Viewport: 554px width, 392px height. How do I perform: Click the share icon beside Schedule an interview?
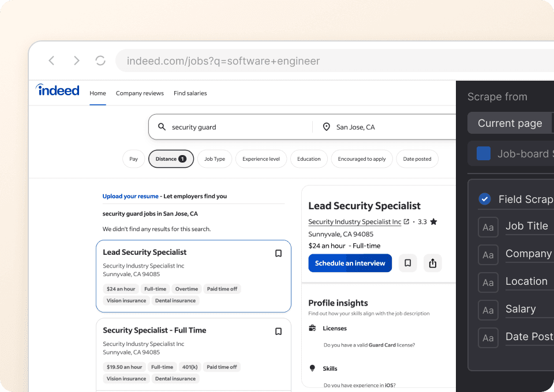(433, 263)
